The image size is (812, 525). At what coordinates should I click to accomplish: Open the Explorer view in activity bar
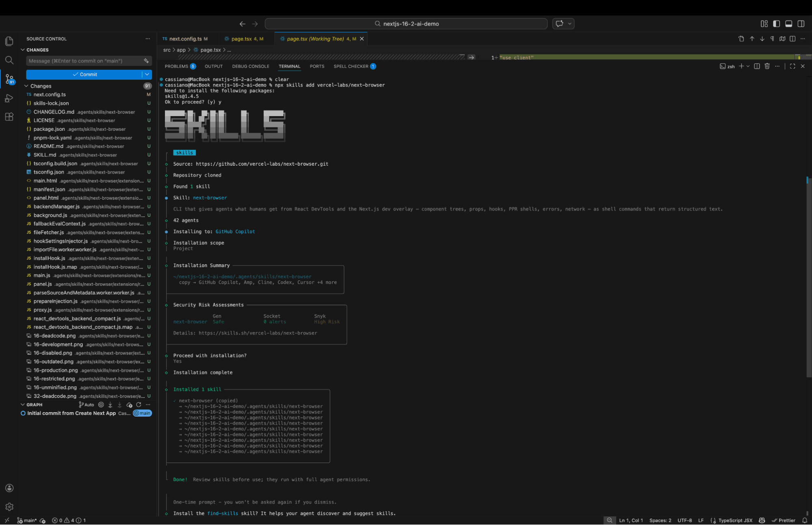9,41
